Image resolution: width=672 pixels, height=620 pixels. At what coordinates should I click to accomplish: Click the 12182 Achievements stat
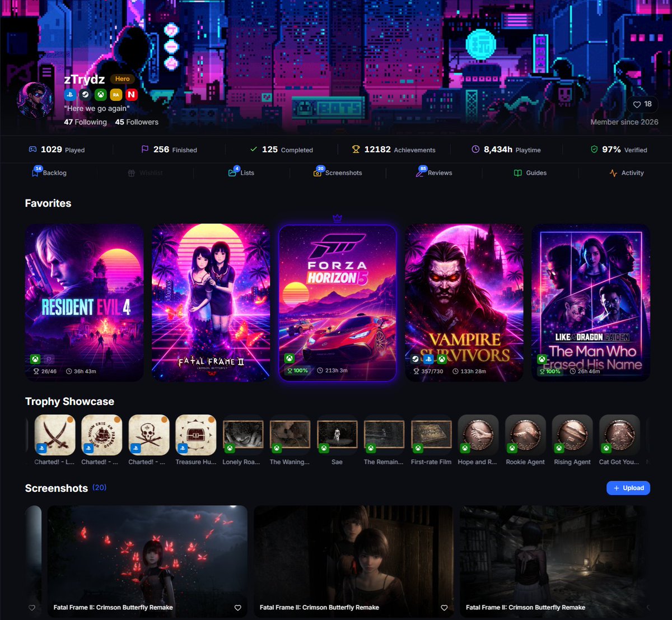click(394, 150)
